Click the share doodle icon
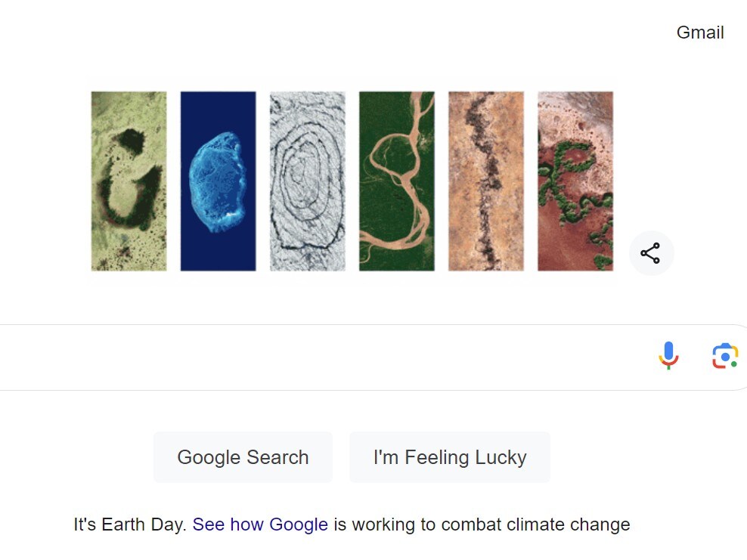Screen dimensions: 747x560 pos(650,253)
